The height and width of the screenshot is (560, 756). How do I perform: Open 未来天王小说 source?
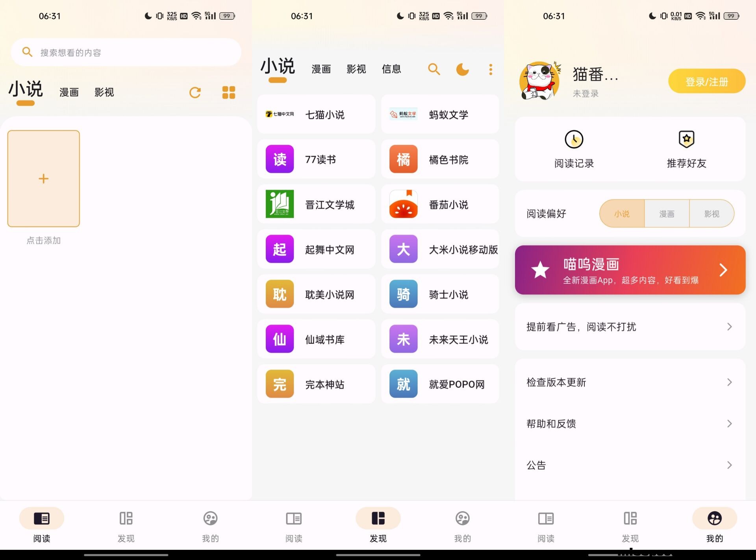(x=440, y=339)
